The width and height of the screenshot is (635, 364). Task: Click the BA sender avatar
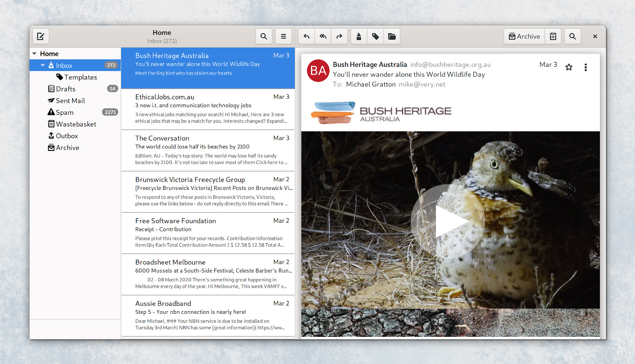318,71
